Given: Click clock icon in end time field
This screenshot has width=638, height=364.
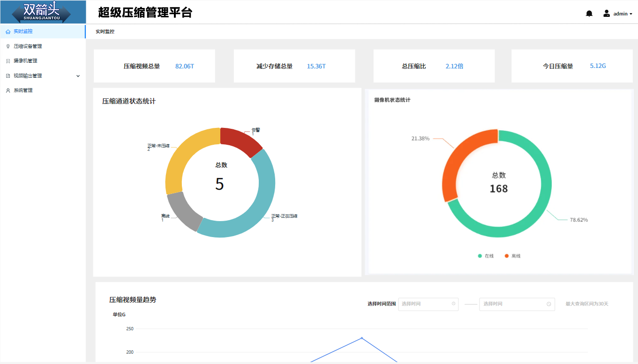Looking at the screenshot, I should point(548,304).
